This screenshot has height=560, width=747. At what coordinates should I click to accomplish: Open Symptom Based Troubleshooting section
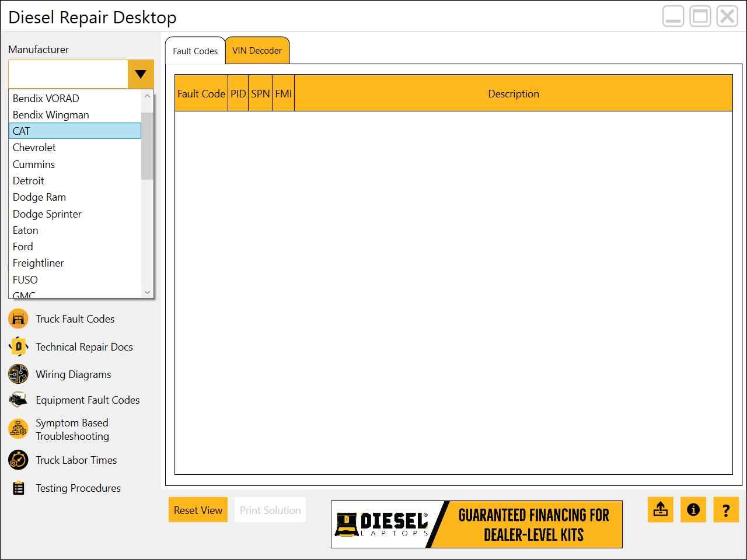click(72, 429)
